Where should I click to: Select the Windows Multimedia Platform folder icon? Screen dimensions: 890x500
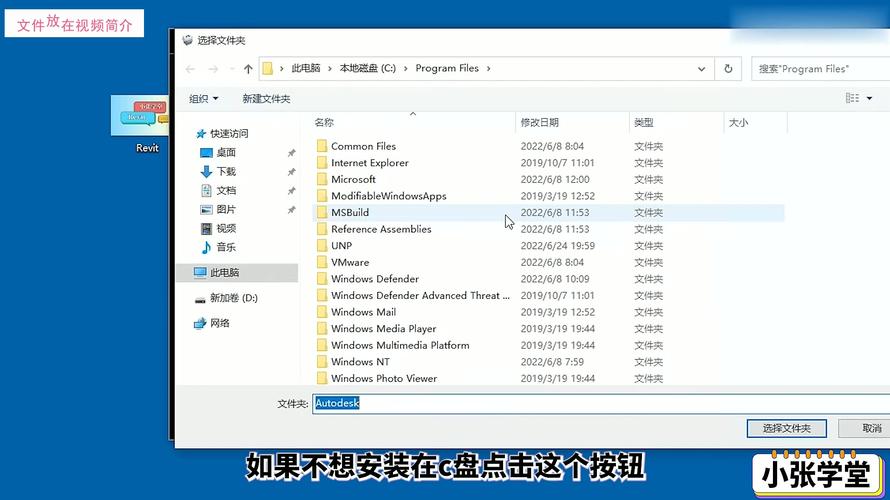click(322, 345)
